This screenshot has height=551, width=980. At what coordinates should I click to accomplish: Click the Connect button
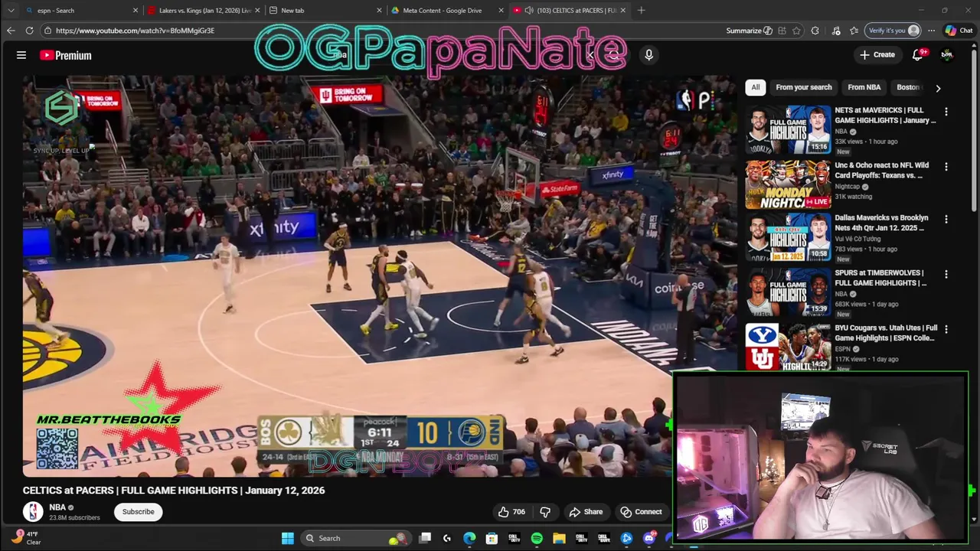[641, 512]
